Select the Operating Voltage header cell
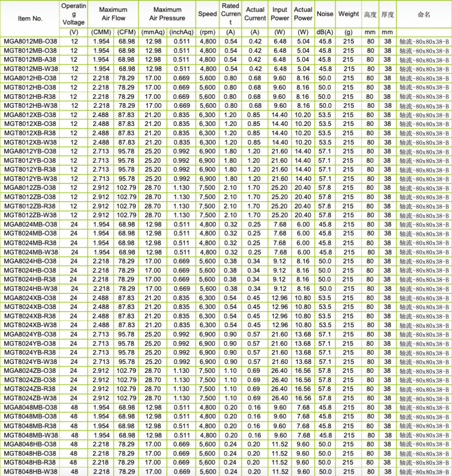The height and width of the screenshot is (476, 452). pos(73,14)
